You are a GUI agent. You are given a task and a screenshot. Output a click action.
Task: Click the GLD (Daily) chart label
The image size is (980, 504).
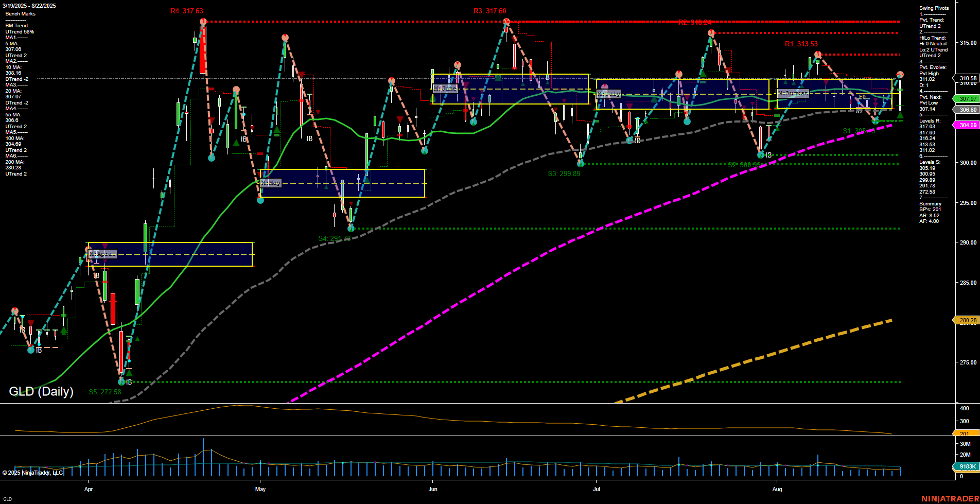click(40, 391)
